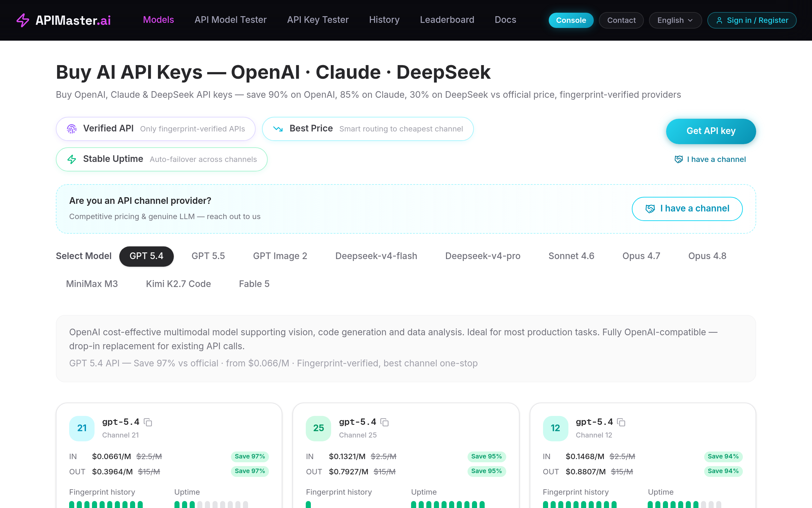Click the bolt icon in Stable Uptime
Viewport: 812px width, 508px height.
click(x=71, y=159)
